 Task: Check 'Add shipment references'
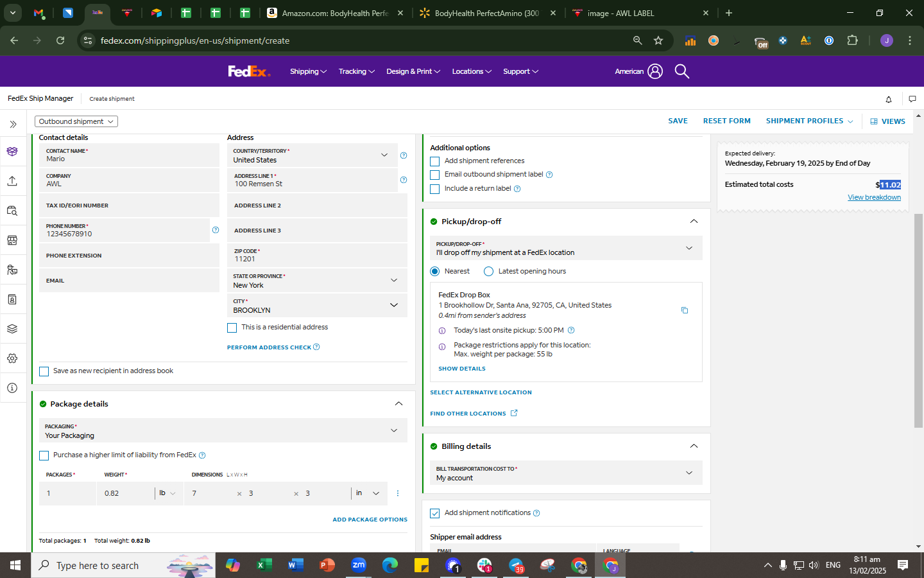[x=435, y=161]
